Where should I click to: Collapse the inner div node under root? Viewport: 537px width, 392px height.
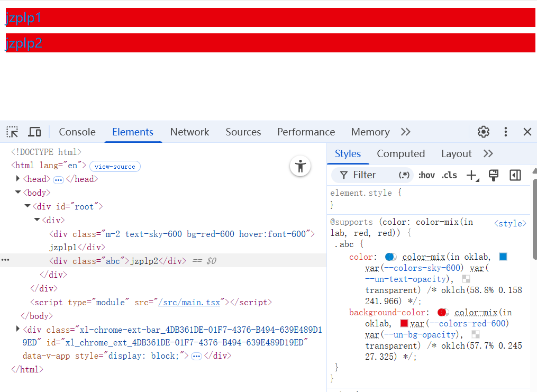point(37,220)
